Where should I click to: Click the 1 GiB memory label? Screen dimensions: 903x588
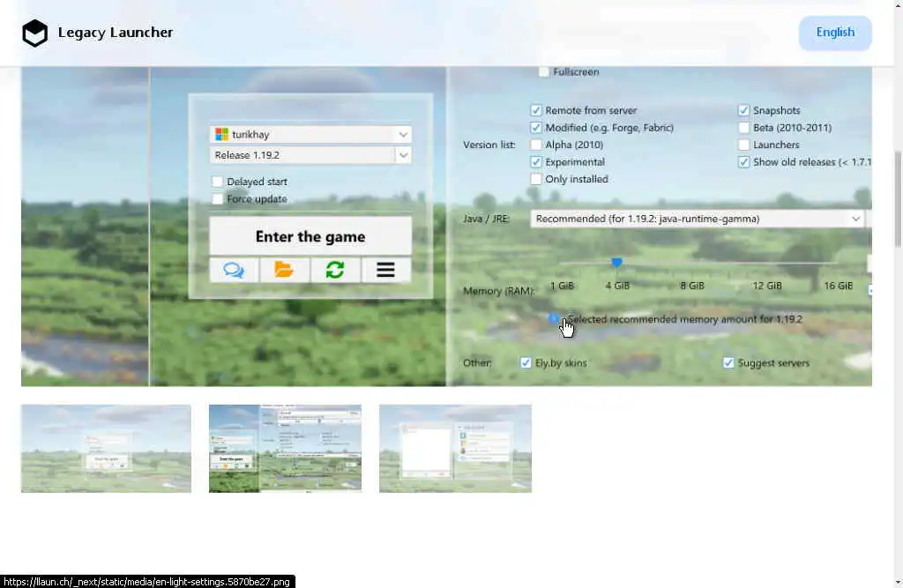click(562, 285)
